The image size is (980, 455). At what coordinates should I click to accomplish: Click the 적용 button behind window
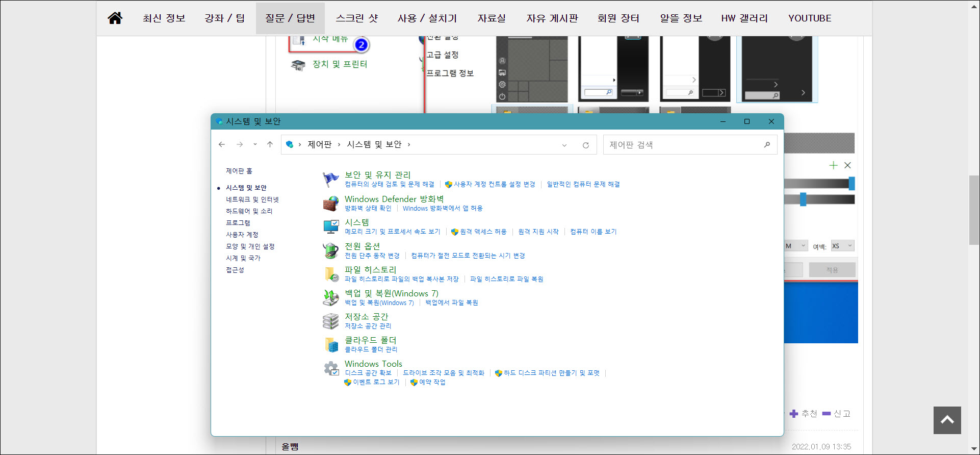[x=832, y=270]
